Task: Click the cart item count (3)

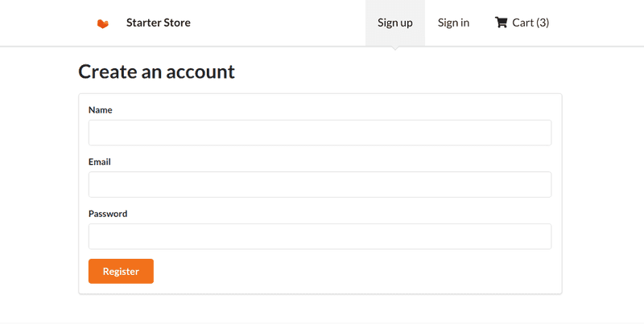Action: click(543, 23)
